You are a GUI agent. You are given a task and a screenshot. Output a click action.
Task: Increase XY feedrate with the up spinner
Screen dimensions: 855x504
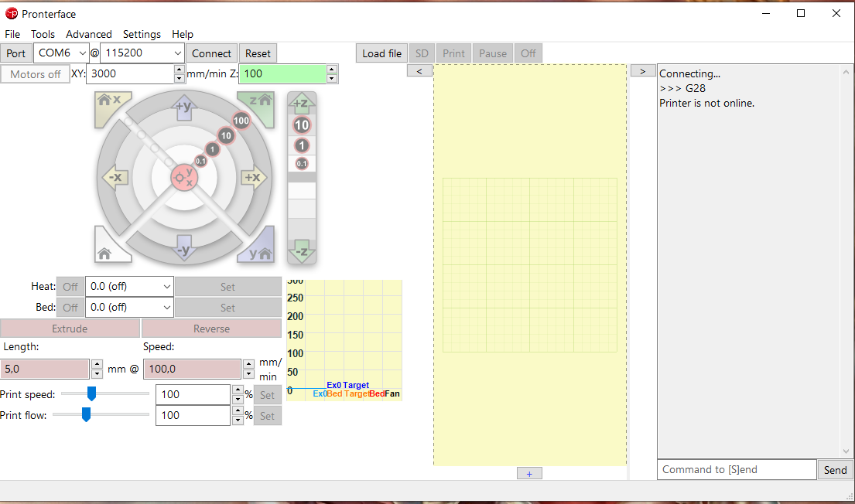[180, 69]
